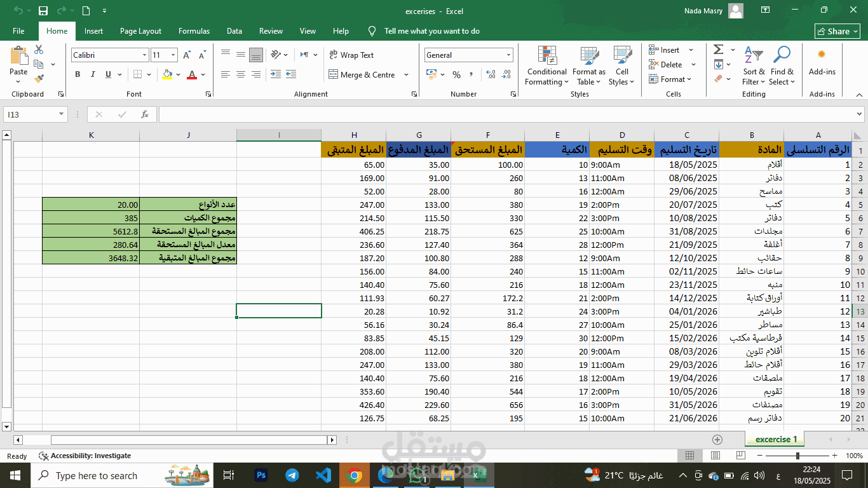Click the Share button
868x488 pixels.
(x=837, y=31)
